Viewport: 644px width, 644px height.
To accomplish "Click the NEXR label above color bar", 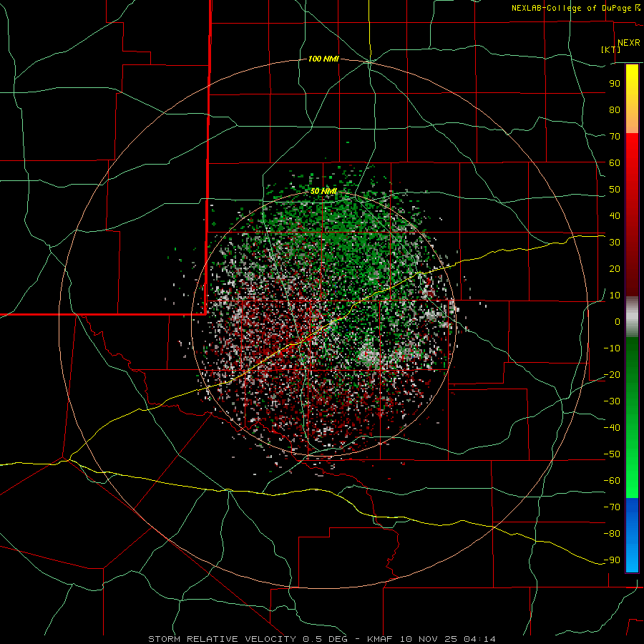I will 628,43.
